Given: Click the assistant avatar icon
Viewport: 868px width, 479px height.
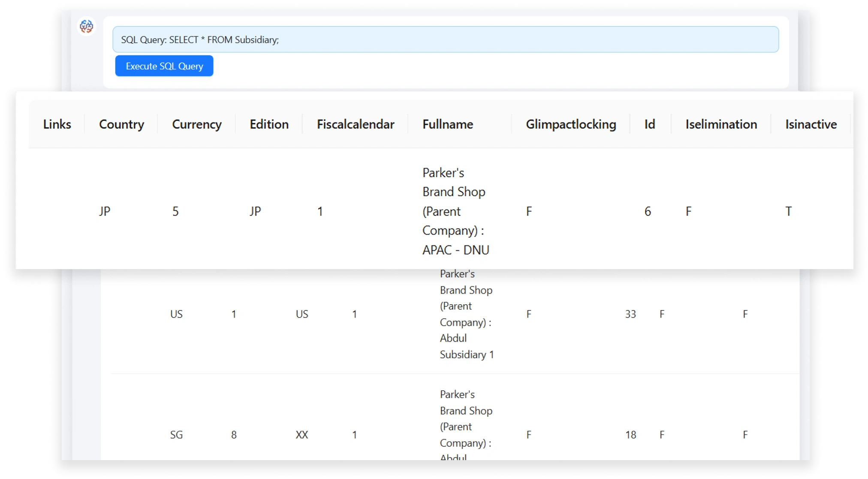Looking at the screenshot, I should pos(86,26).
